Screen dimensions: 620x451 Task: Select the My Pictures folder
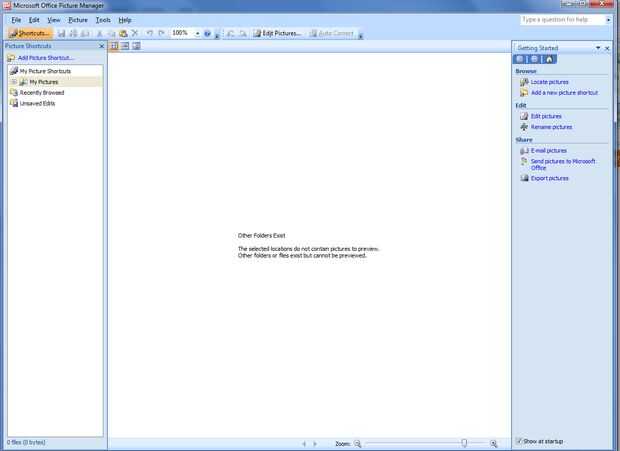44,82
